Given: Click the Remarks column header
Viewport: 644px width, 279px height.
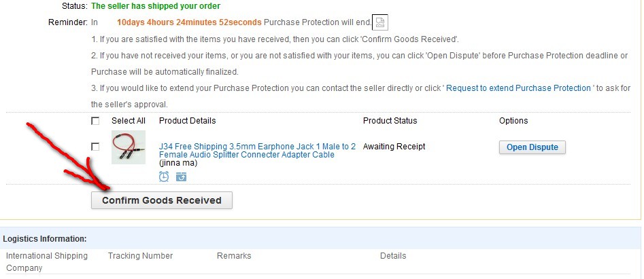Looking at the screenshot, I should (x=234, y=256).
